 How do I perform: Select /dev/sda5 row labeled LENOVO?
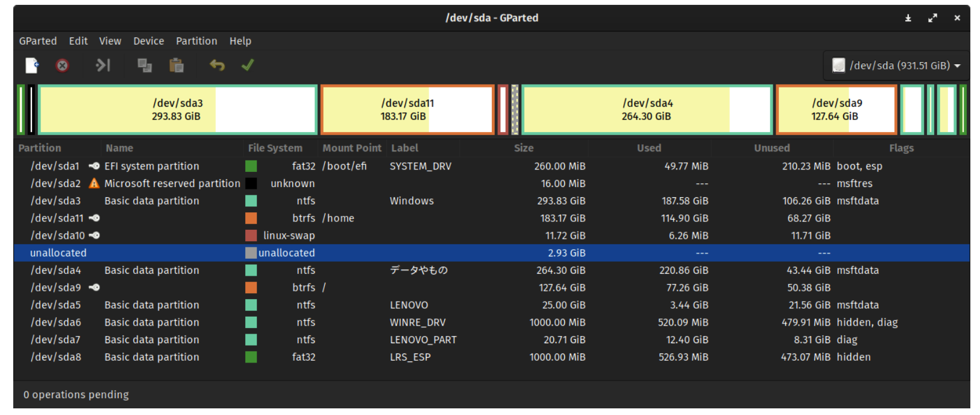point(492,305)
